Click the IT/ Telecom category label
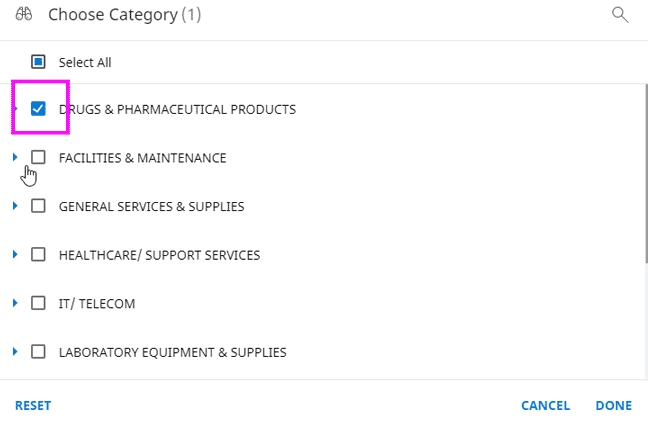Image resolution: width=648 pixels, height=423 pixels. 97,303
